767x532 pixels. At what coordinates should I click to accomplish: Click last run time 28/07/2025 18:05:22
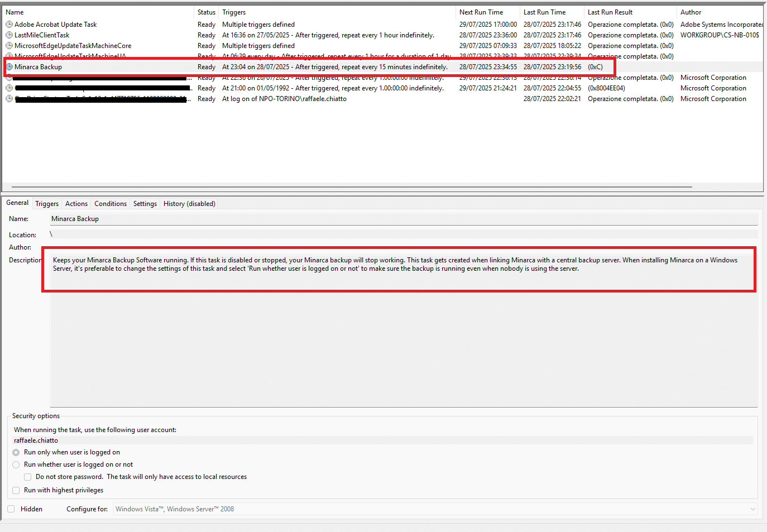[552, 46]
